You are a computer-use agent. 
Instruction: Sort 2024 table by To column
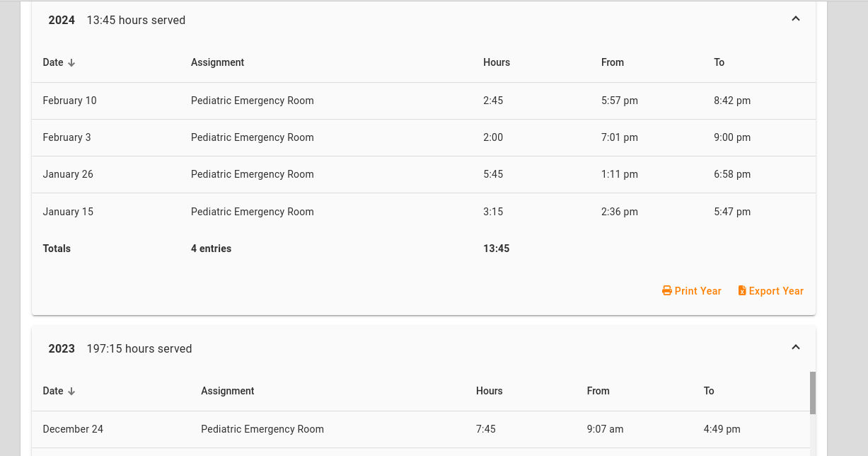pos(719,62)
